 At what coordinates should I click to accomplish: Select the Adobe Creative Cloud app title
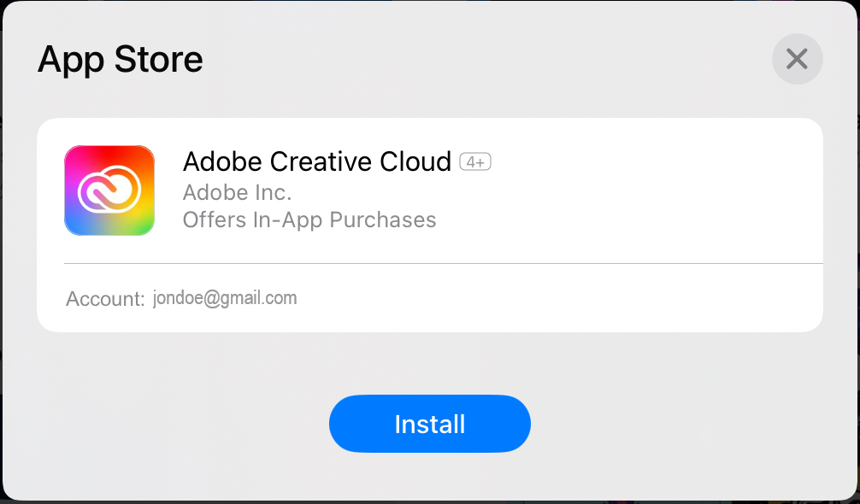[316, 161]
